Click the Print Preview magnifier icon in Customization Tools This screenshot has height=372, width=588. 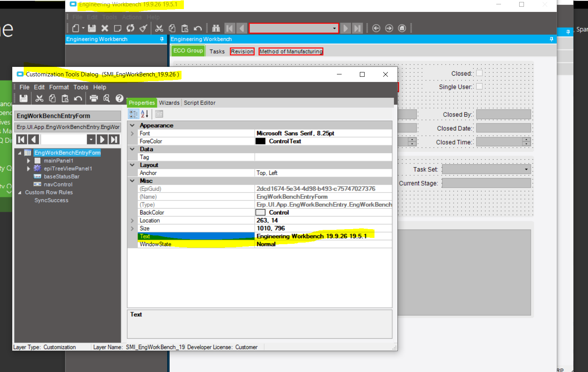click(x=107, y=98)
